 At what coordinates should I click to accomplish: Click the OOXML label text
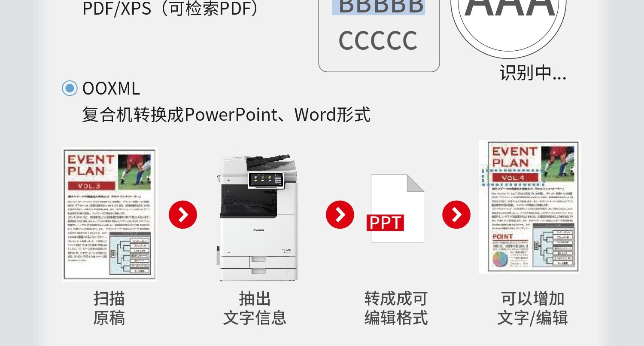click(111, 89)
